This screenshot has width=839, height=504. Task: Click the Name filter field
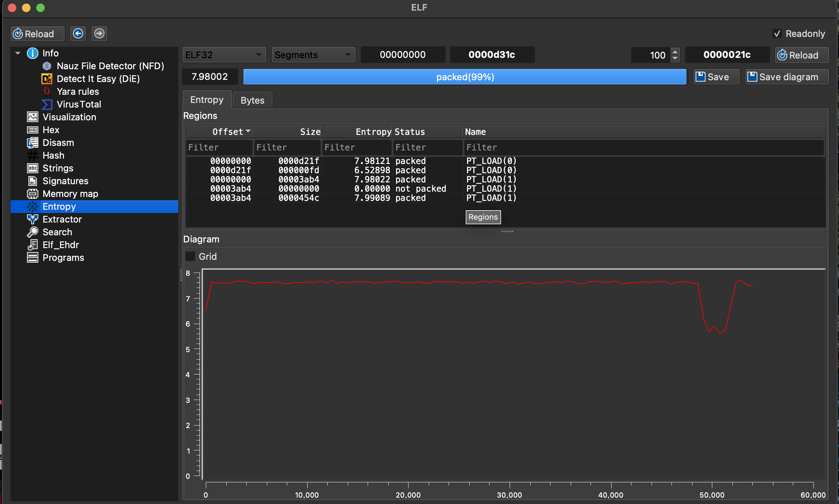point(644,147)
